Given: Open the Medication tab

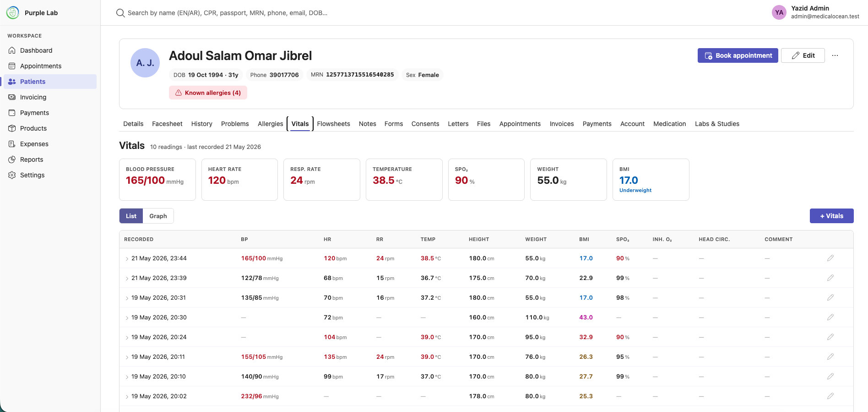Looking at the screenshot, I should (670, 124).
